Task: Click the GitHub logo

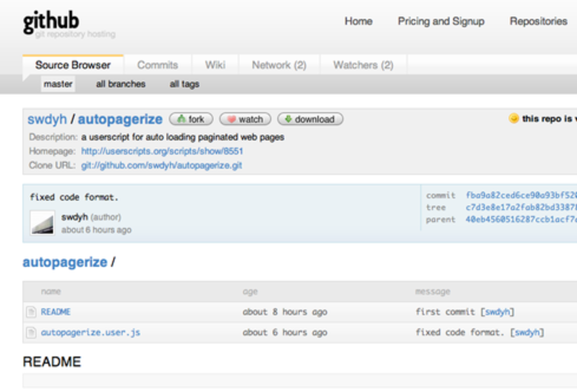Action: click(x=51, y=22)
